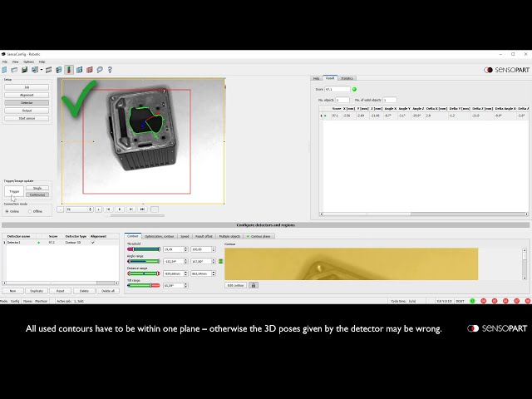The width and height of the screenshot is (532, 399).
Task: Click the Duplicate detector button
Action: tap(37, 291)
